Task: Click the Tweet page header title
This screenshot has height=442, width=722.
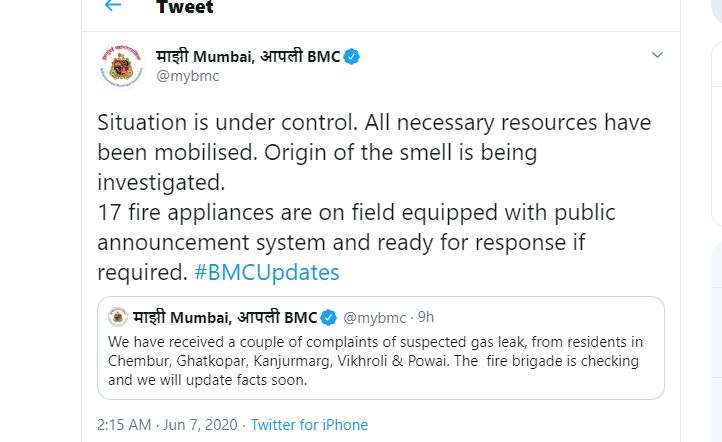Action: coord(185,6)
